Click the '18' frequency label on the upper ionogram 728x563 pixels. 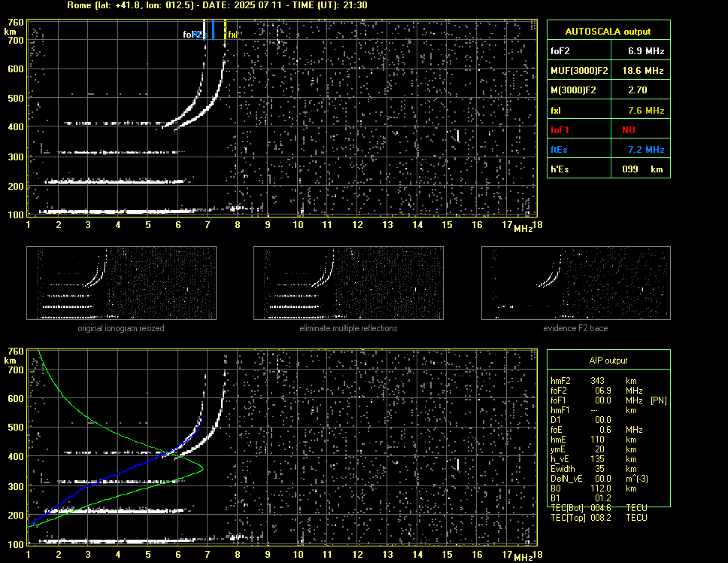tap(537, 225)
